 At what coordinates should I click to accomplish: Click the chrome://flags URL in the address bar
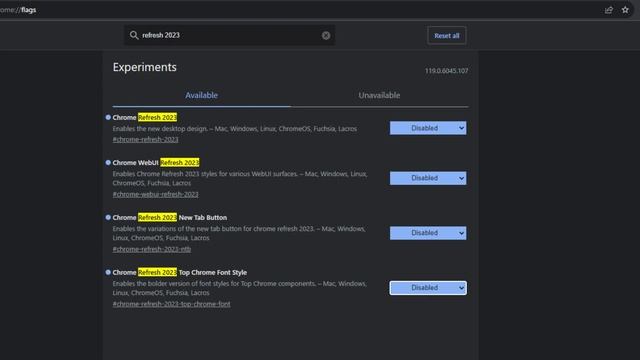point(18,10)
